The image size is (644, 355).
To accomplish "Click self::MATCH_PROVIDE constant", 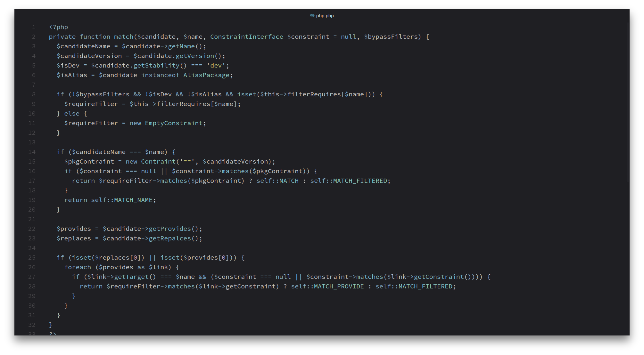I will (327, 286).
